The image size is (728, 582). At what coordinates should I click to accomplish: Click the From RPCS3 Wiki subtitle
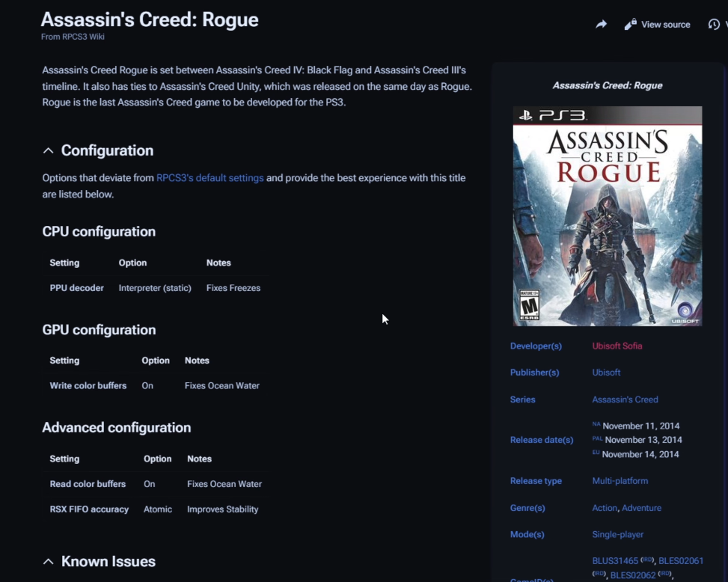tap(73, 37)
